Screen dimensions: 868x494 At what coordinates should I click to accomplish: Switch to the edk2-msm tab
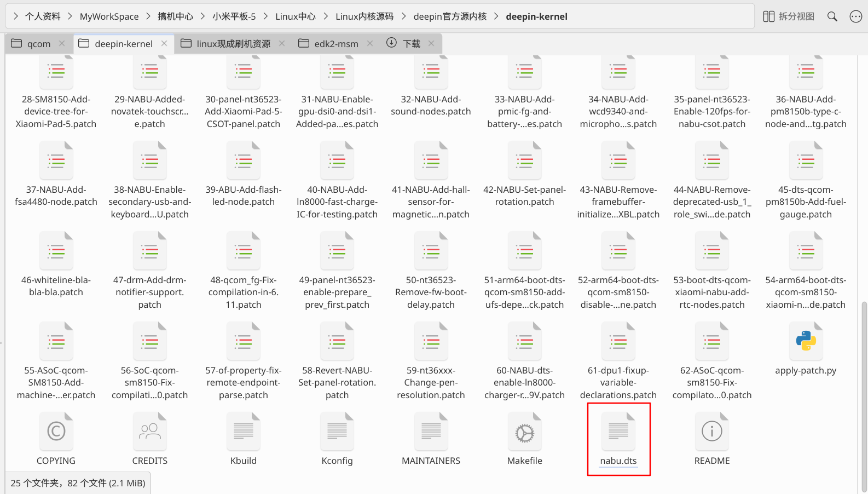tap(336, 44)
